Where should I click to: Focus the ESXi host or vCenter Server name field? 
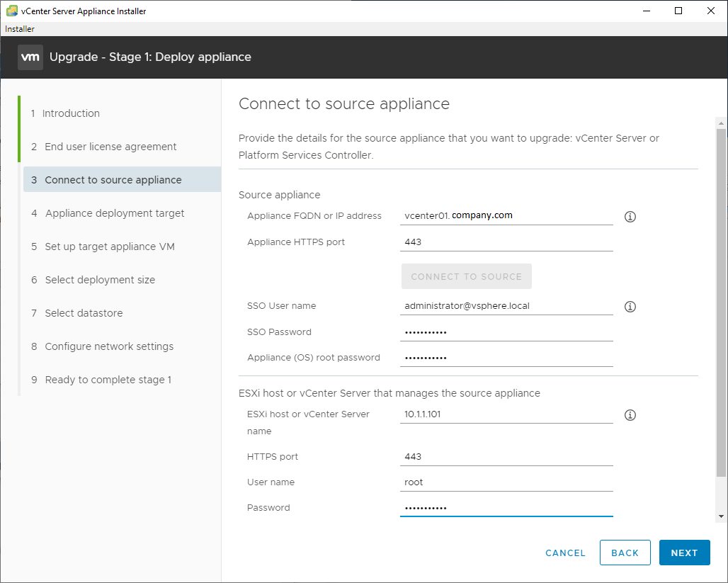pos(506,414)
